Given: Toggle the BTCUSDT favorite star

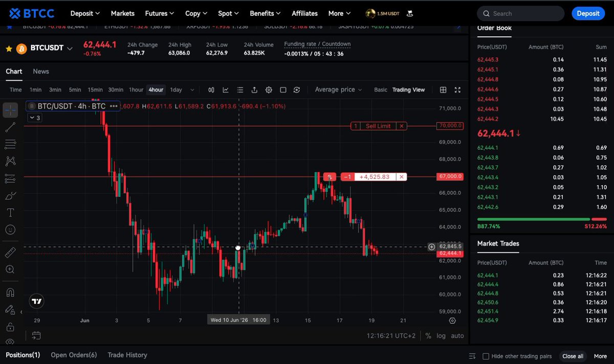Looking at the screenshot, I should point(9,49).
